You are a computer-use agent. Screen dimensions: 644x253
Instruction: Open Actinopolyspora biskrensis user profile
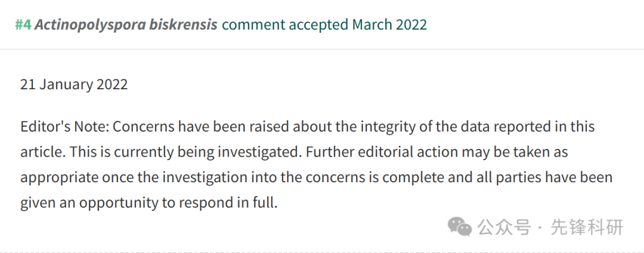[x=126, y=26]
